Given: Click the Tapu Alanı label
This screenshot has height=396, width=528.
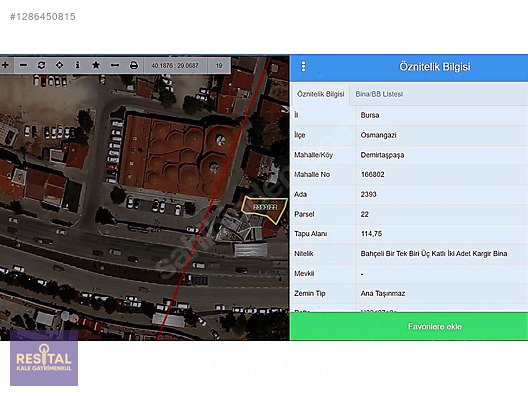Looking at the screenshot, I should coord(310,234).
